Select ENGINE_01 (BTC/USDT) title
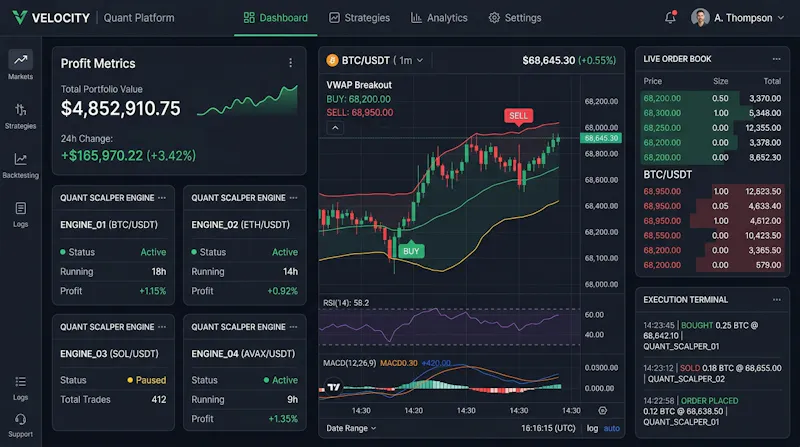 (109, 225)
